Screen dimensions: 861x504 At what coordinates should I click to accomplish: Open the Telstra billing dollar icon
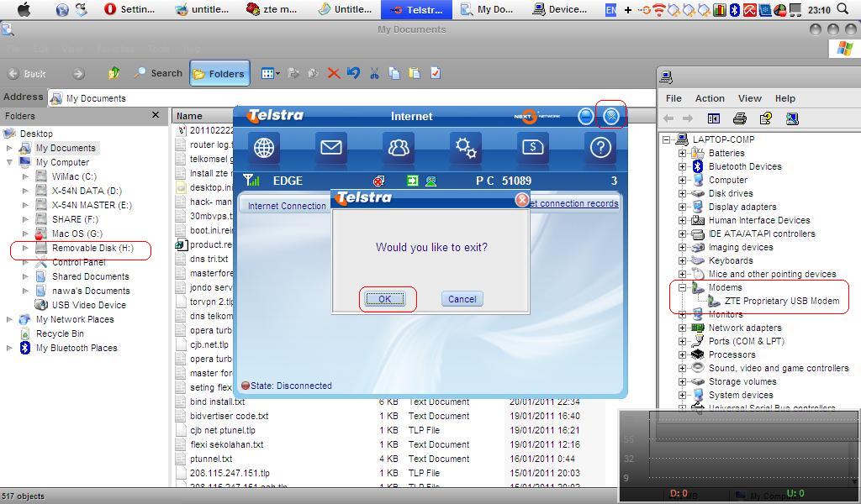tap(533, 148)
